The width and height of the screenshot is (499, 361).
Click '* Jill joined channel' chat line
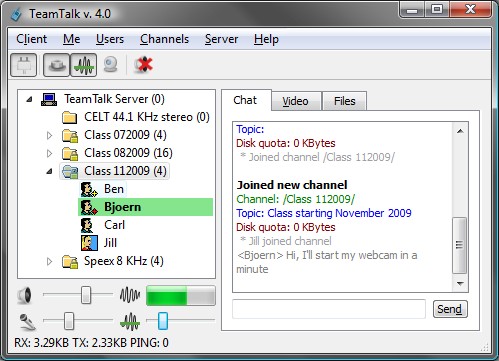click(x=286, y=241)
